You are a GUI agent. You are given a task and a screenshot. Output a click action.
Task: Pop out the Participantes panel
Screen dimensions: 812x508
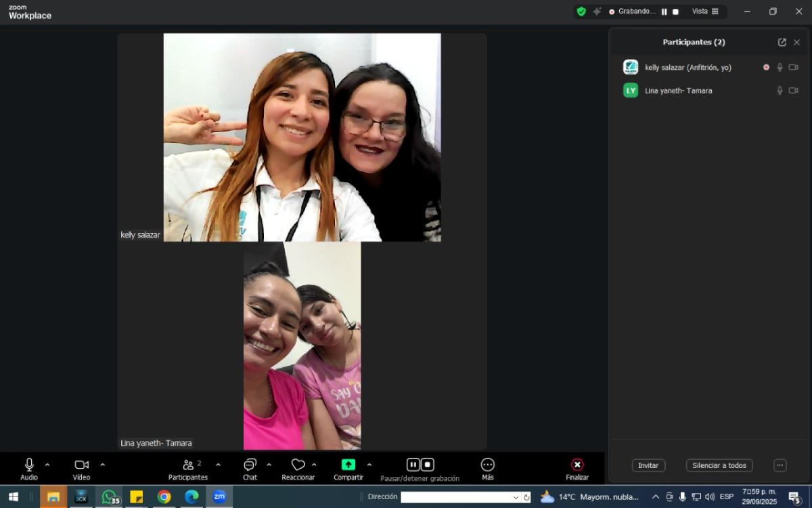[782, 42]
